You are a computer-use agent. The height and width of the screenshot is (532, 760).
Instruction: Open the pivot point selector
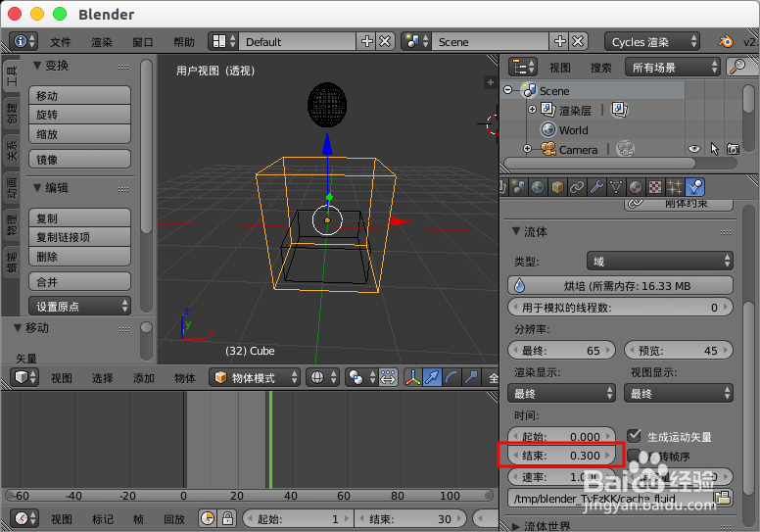[x=361, y=377]
